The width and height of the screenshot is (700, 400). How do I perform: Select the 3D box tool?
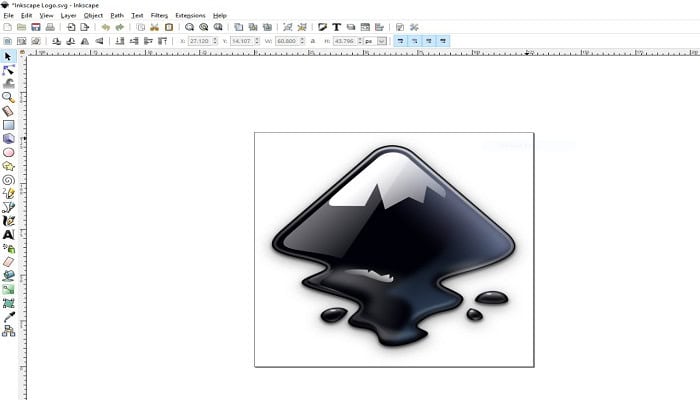pos(8,138)
